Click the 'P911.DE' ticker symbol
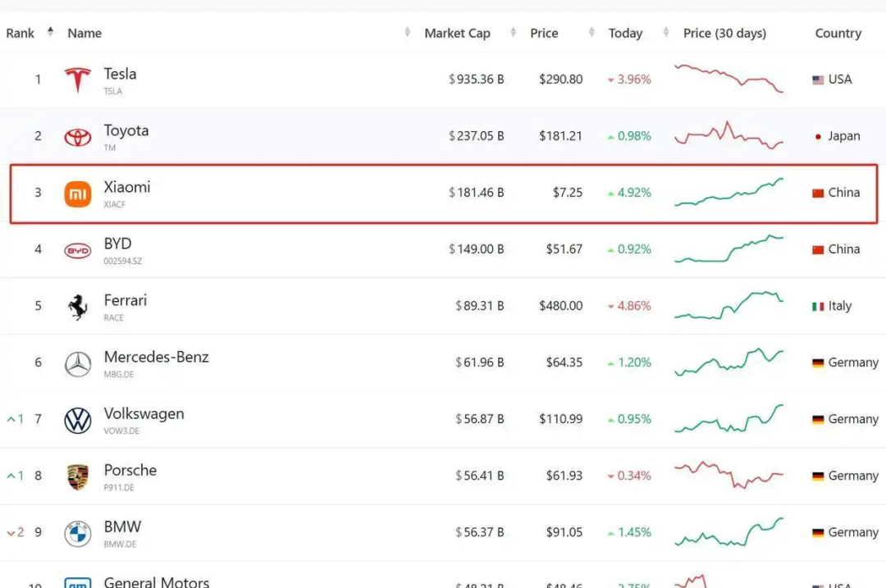 (119, 487)
